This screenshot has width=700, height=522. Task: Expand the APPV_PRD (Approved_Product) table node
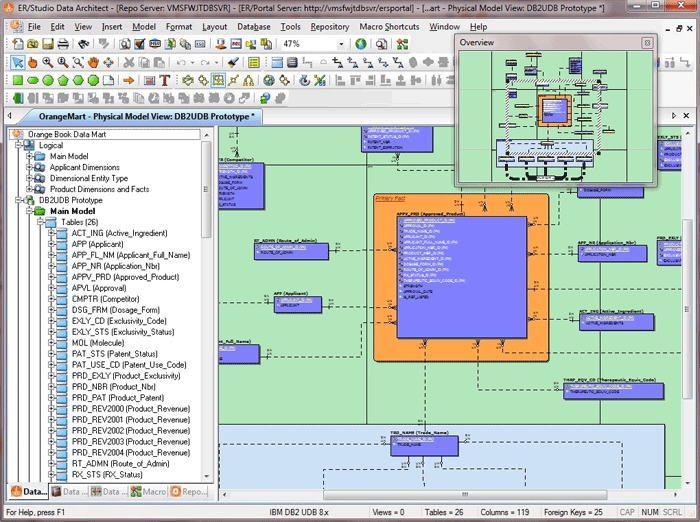point(51,277)
